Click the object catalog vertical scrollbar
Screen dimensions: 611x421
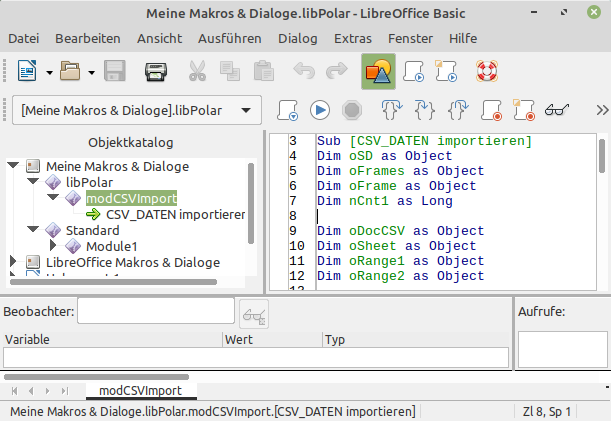click(x=251, y=203)
